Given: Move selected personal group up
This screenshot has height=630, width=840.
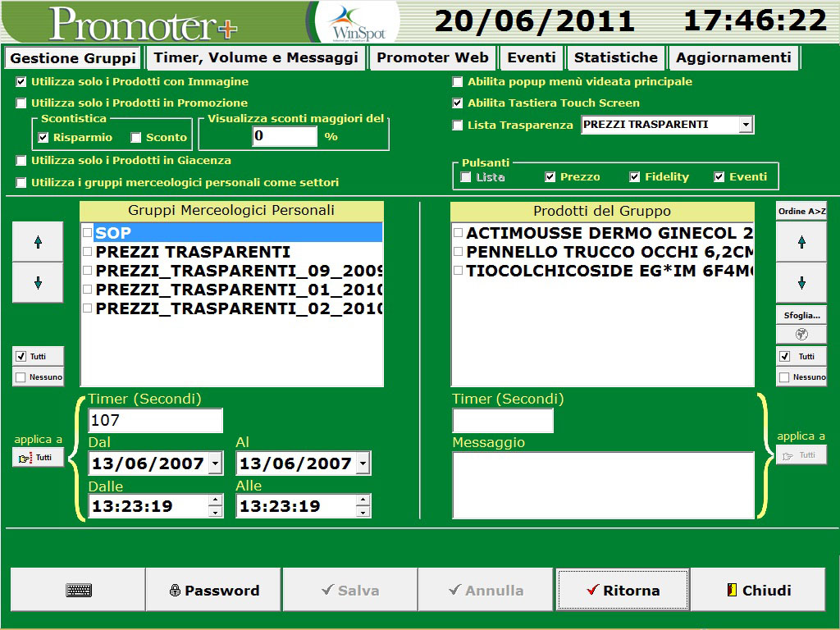Looking at the screenshot, I should (38, 242).
